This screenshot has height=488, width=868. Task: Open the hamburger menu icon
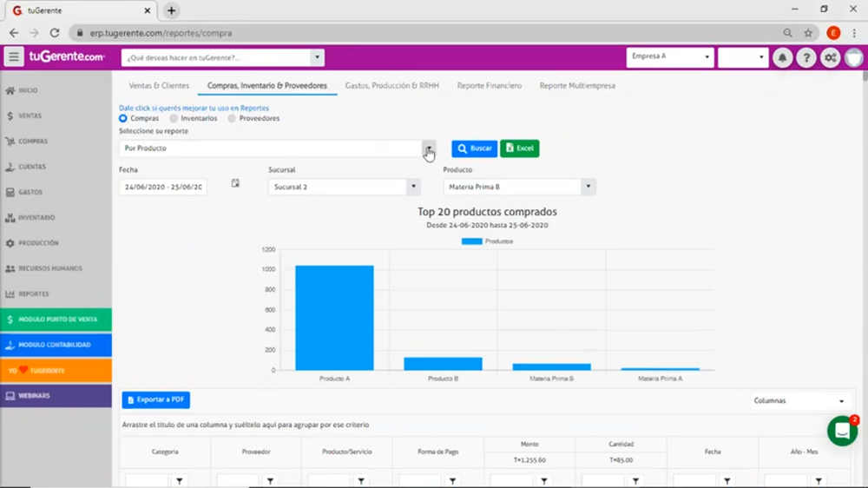click(14, 56)
